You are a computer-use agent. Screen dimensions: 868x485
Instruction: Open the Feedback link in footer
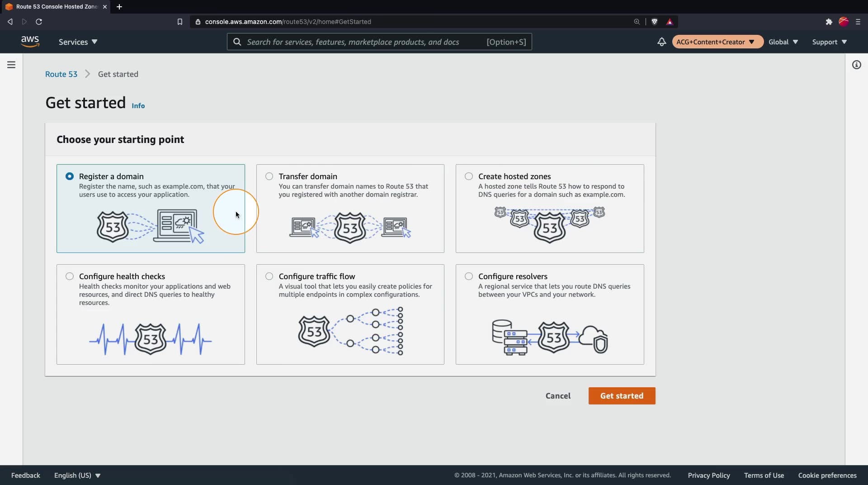tap(26, 475)
